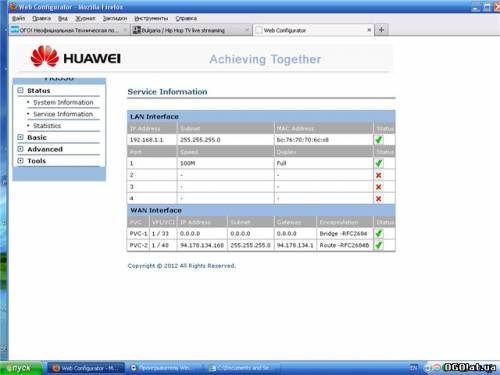Maximize the Firefox window

[x=487, y=7]
